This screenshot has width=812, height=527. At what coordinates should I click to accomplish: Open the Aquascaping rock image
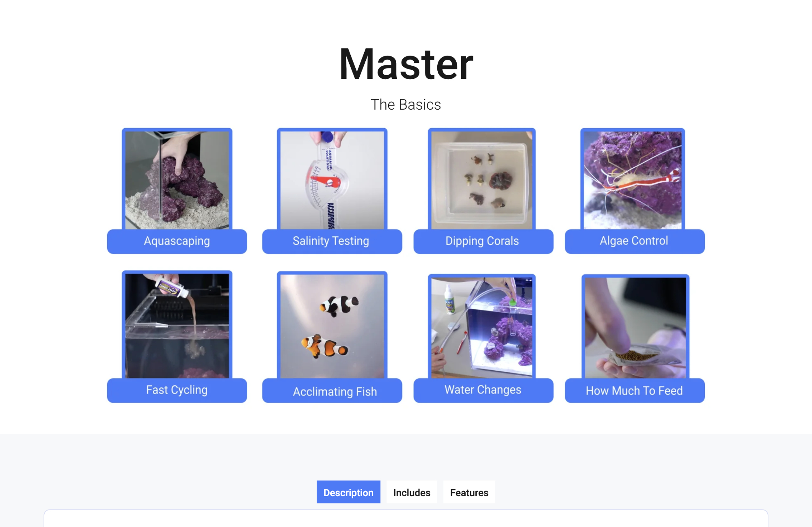177,180
